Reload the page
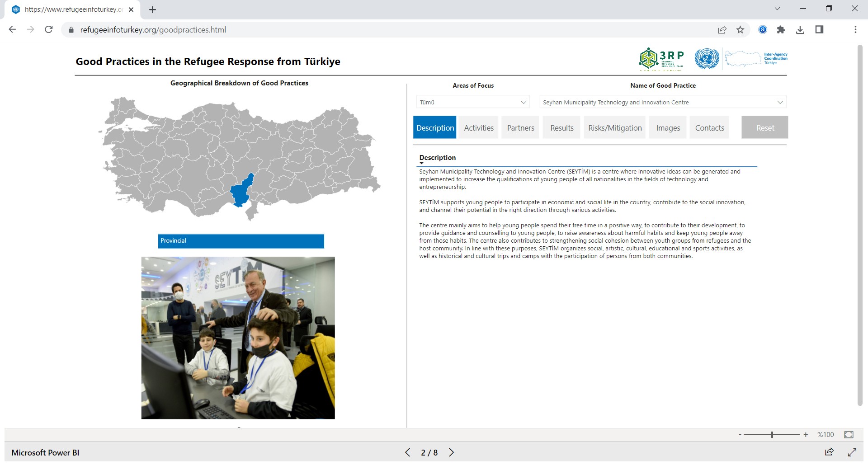 49,30
